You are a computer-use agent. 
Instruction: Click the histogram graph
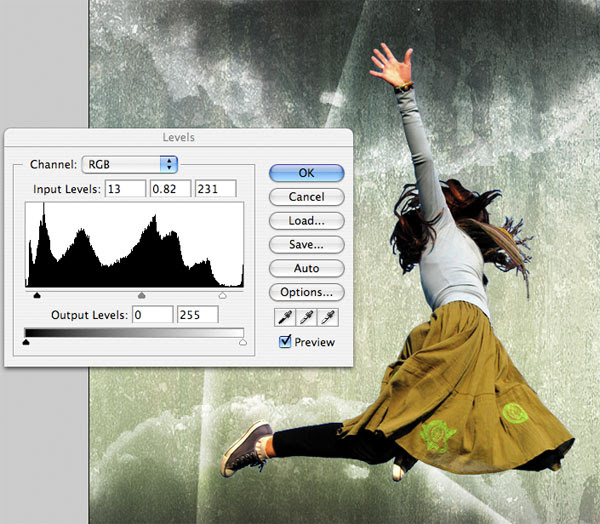coord(134,245)
